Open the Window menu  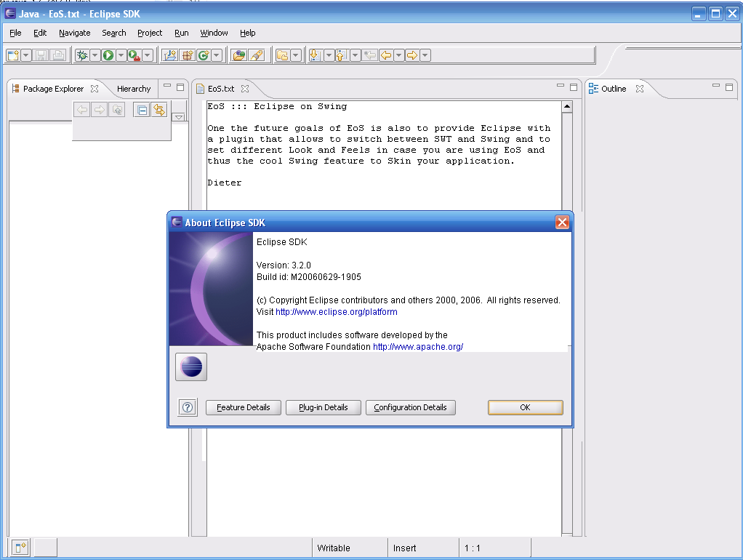coord(214,33)
